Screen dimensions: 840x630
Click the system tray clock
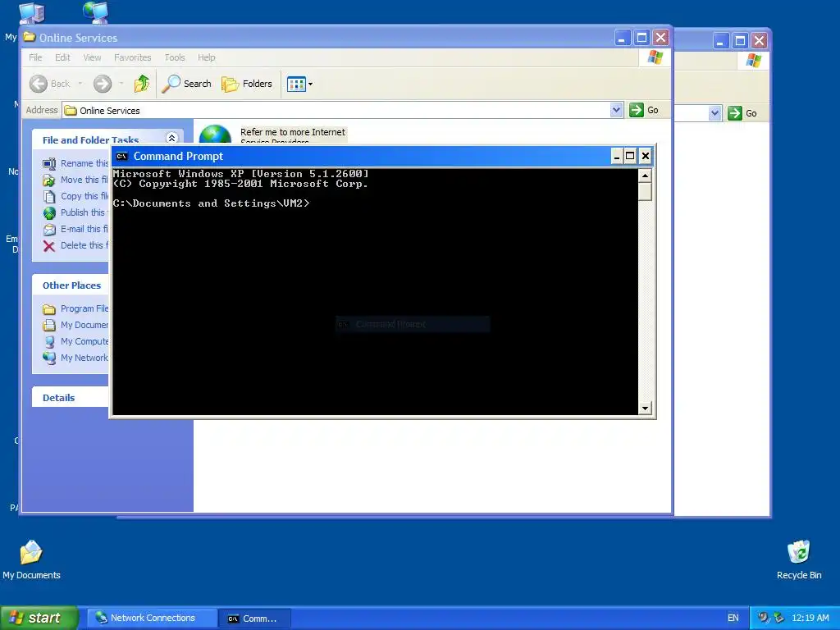pos(810,619)
